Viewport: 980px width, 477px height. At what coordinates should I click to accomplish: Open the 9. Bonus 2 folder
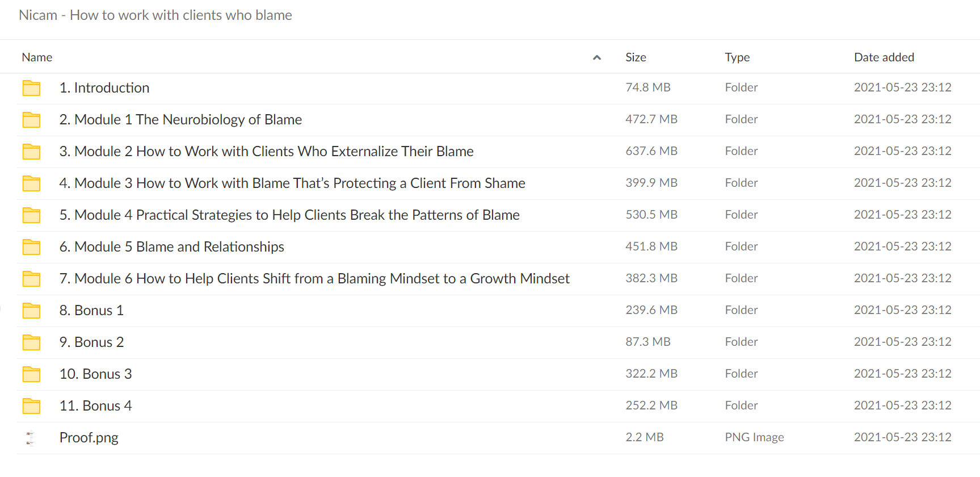[91, 342]
